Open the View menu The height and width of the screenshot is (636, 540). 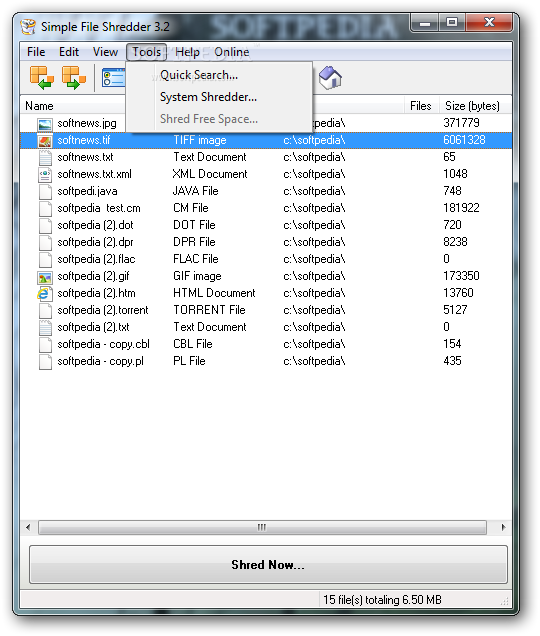[105, 52]
